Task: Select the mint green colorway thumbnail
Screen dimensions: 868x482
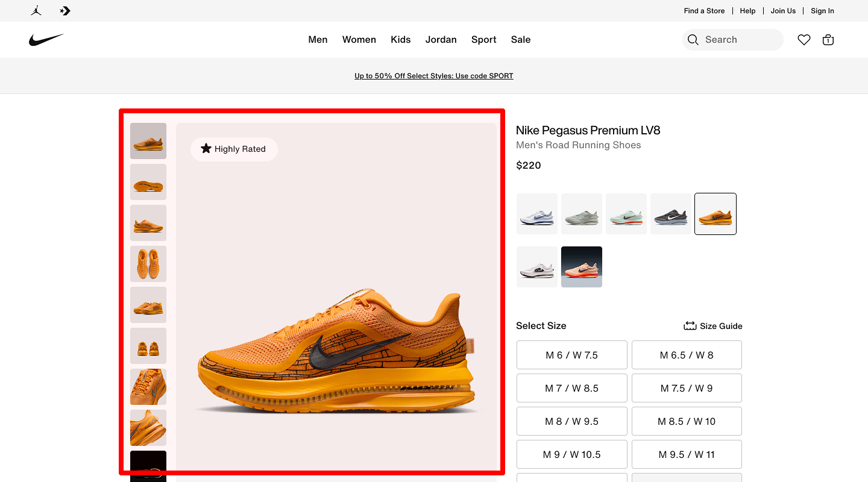Action: [x=626, y=214]
